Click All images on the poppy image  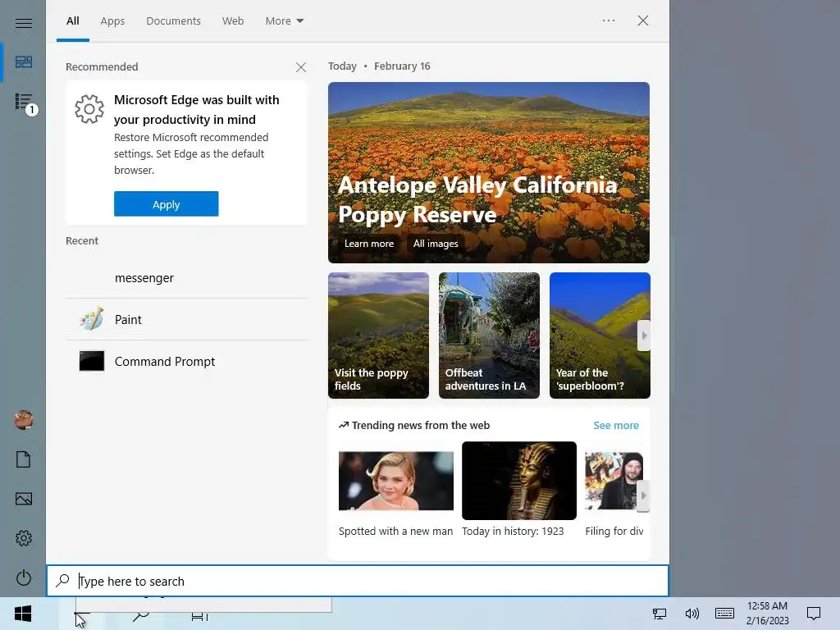pyautogui.click(x=436, y=243)
